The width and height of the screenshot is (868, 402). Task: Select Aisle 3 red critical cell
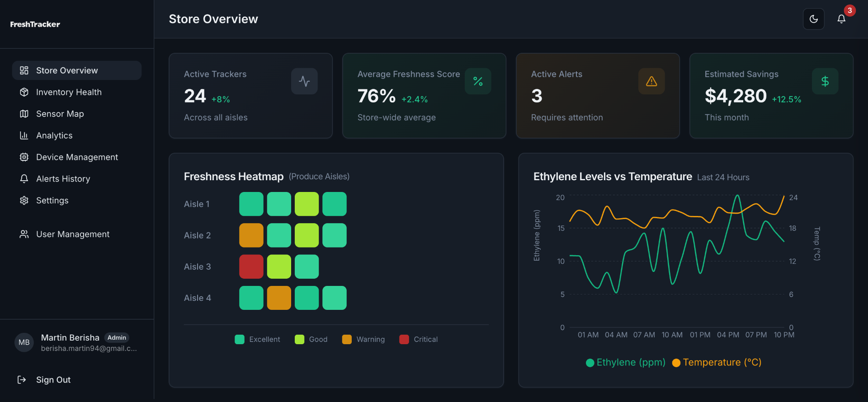tap(251, 266)
